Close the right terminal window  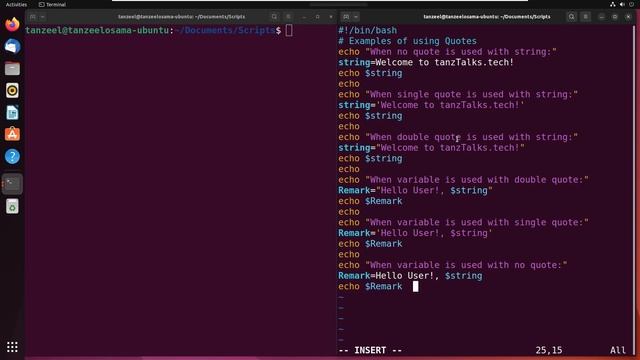tap(628, 17)
